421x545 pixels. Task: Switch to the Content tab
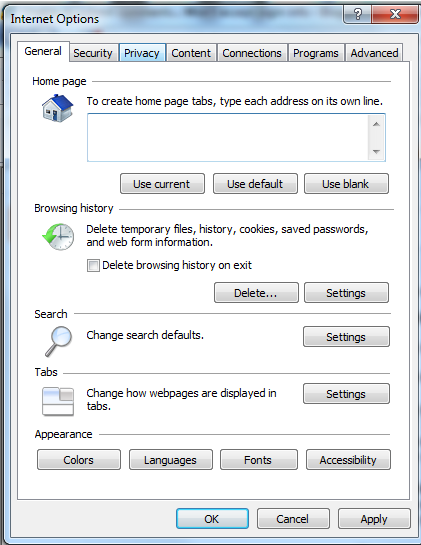191,53
